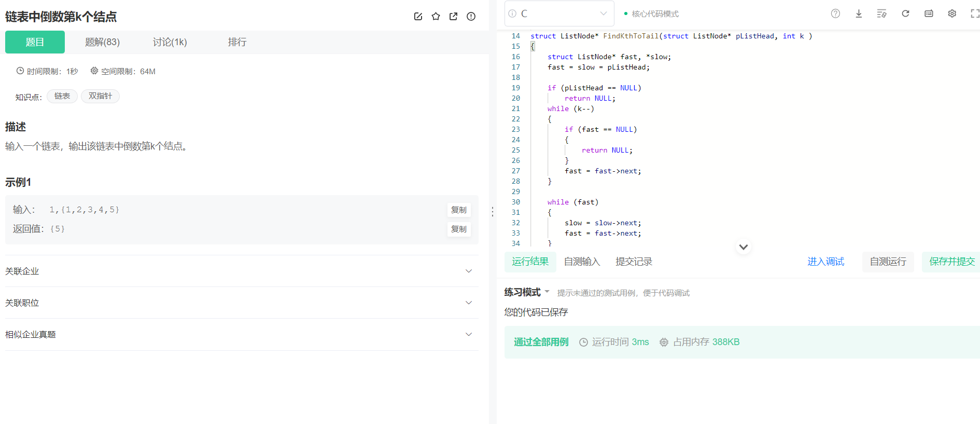Expand the 关联职位 section
Screen dimensions: 980x424
[x=242, y=303]
